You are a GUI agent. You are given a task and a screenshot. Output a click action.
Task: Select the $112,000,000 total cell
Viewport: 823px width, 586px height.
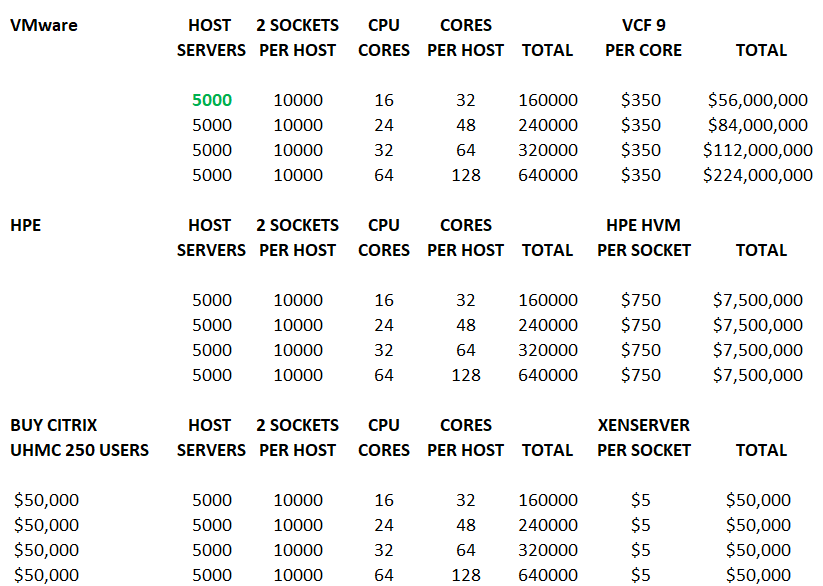(x=757, y=150)
